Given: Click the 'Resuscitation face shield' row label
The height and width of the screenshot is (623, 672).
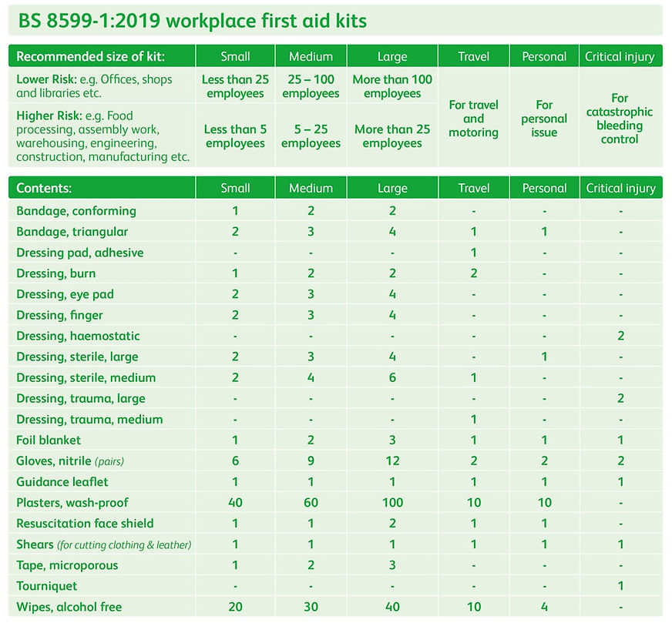Looking at the screenshot, I should 85,523.
